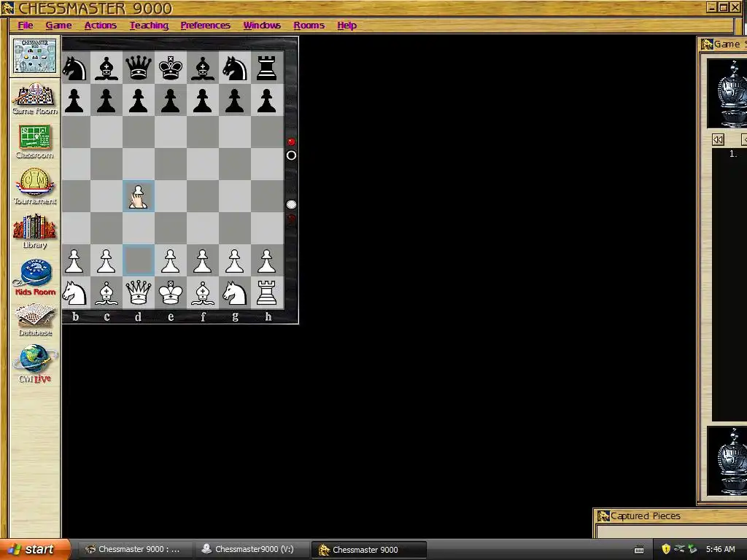The width and height of the screenshot is (747, 560).
Task: Select the white knight on g1
Action: coord(235,292)
